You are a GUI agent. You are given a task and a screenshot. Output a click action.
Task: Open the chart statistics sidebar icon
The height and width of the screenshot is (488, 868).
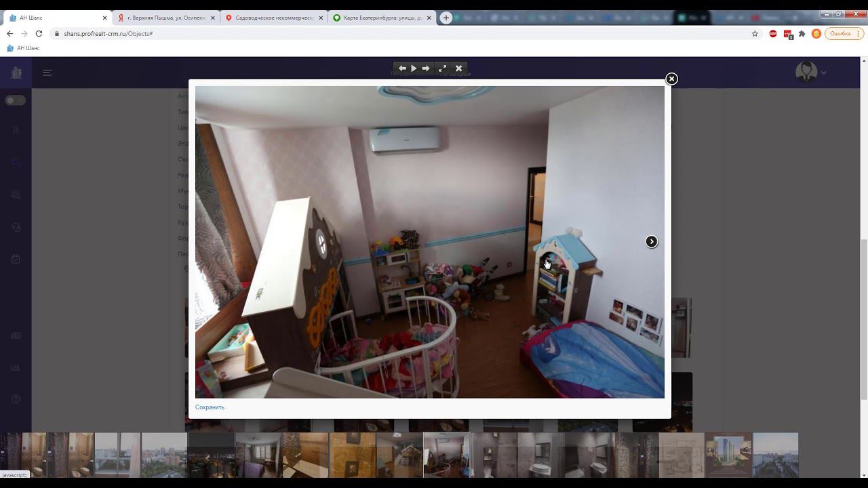pyautogui.click(x=16, y=367)
